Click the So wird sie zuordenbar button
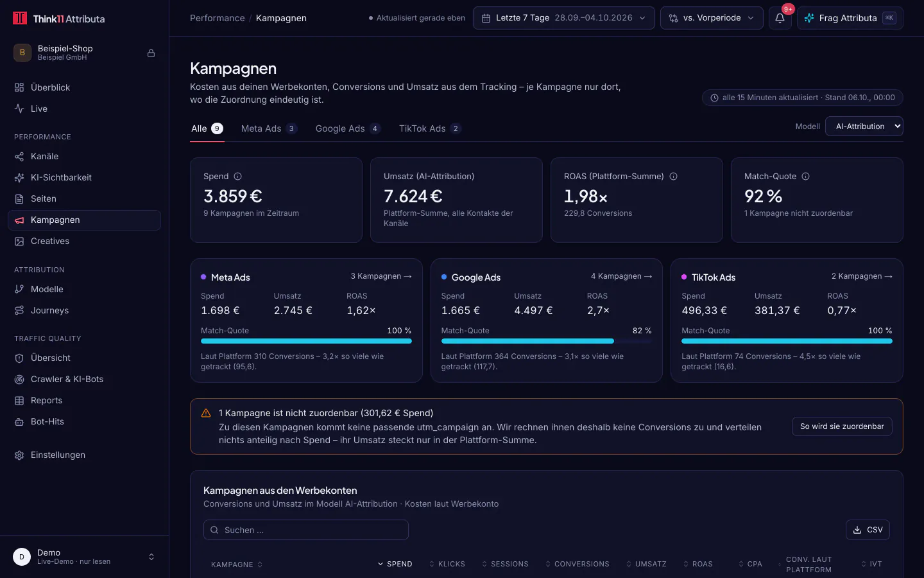The image size is (924, 578). (x=842, y=426)
